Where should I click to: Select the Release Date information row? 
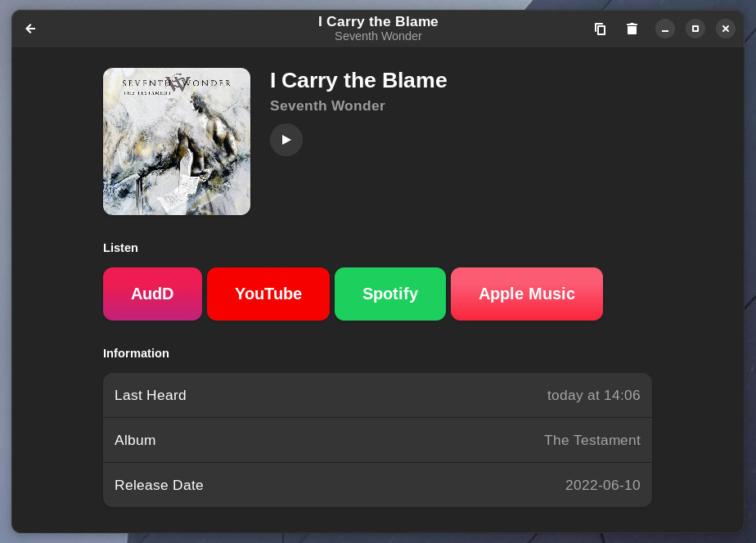[x=377, y=485]
